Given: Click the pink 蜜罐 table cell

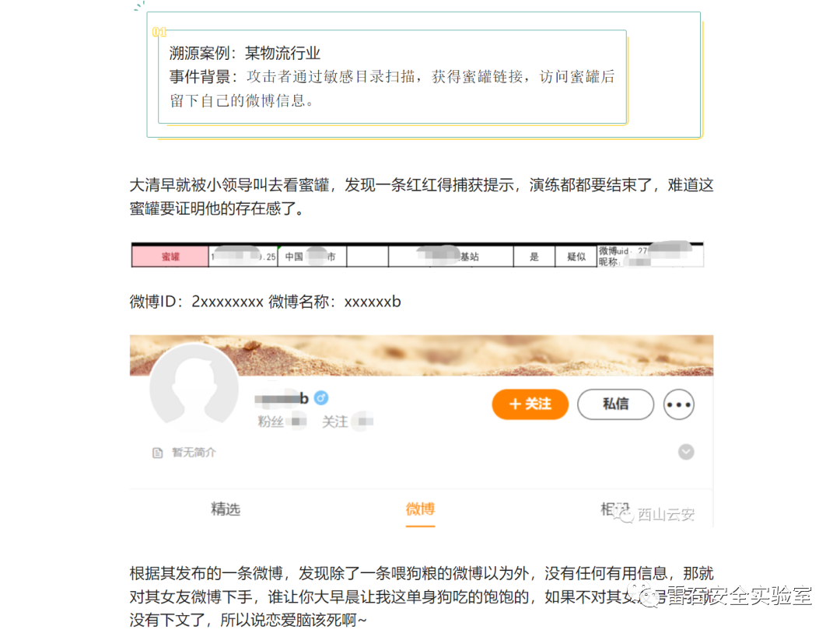Looking at the screenshot, I should pyautogui.click(x=170, y=257).
